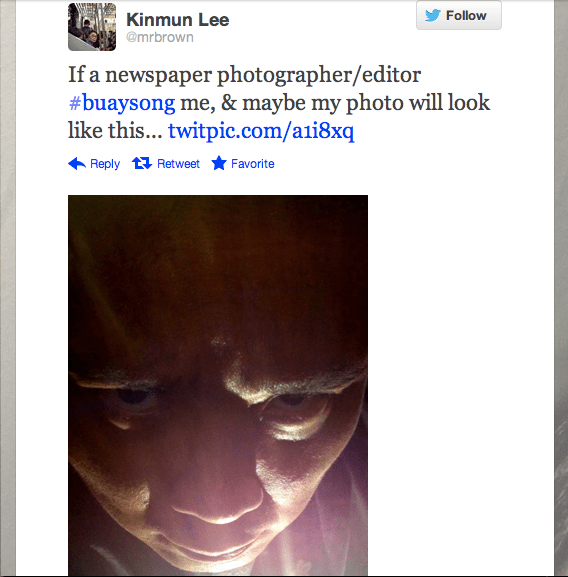Click the gray page margin beside the tweet
This screenshot has height=577, width=568.
pos(8,288)
